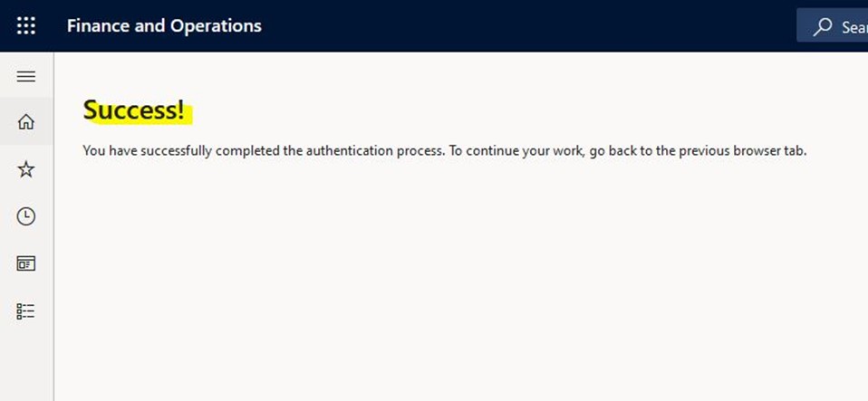
Task: Click the Finance and Operations title
Action: click(164, 25)
